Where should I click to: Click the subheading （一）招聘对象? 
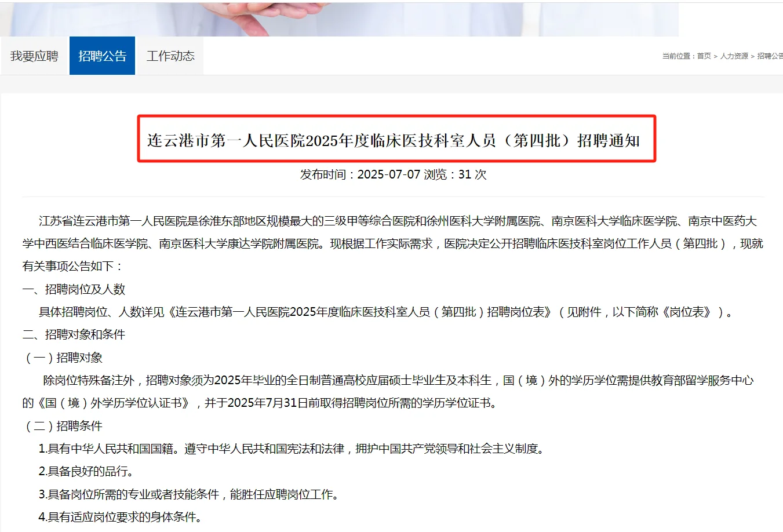point(63,358)
